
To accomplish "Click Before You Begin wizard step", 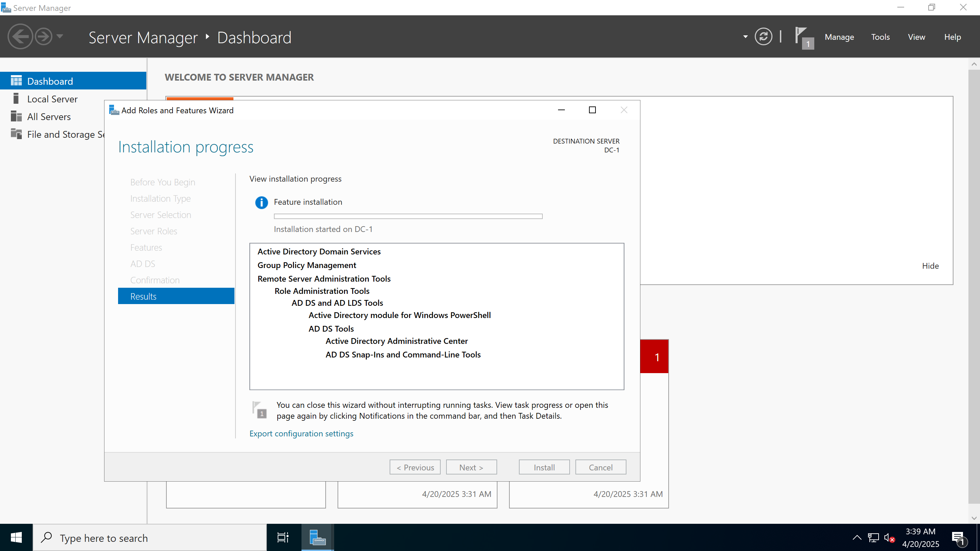I will click(x=162, y=182).
